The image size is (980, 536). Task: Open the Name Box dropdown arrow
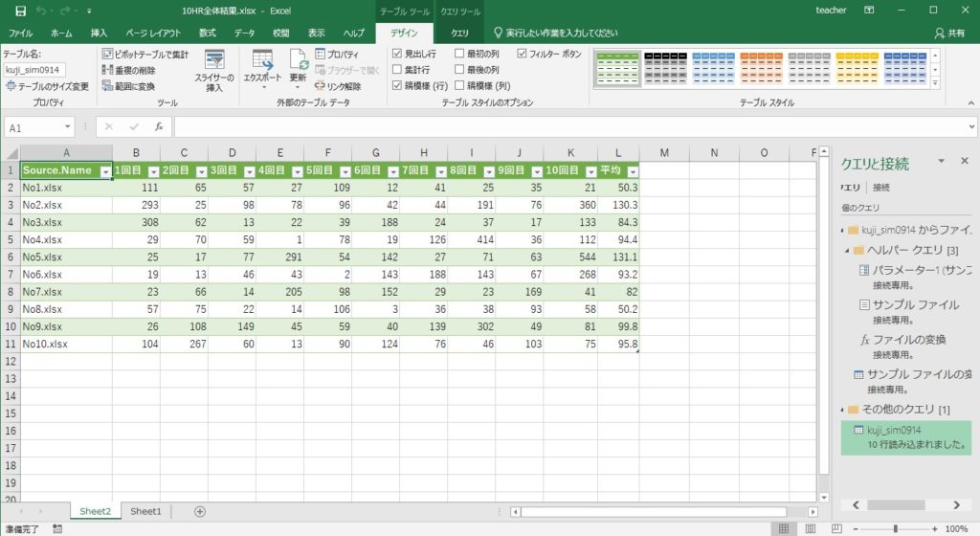click(68, 126)
